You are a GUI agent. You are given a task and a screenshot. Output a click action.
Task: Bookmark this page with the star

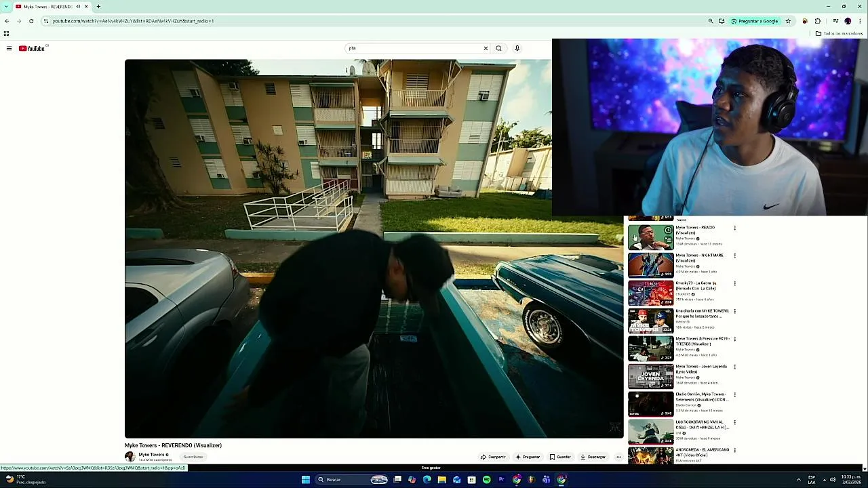tap(788, 21)
